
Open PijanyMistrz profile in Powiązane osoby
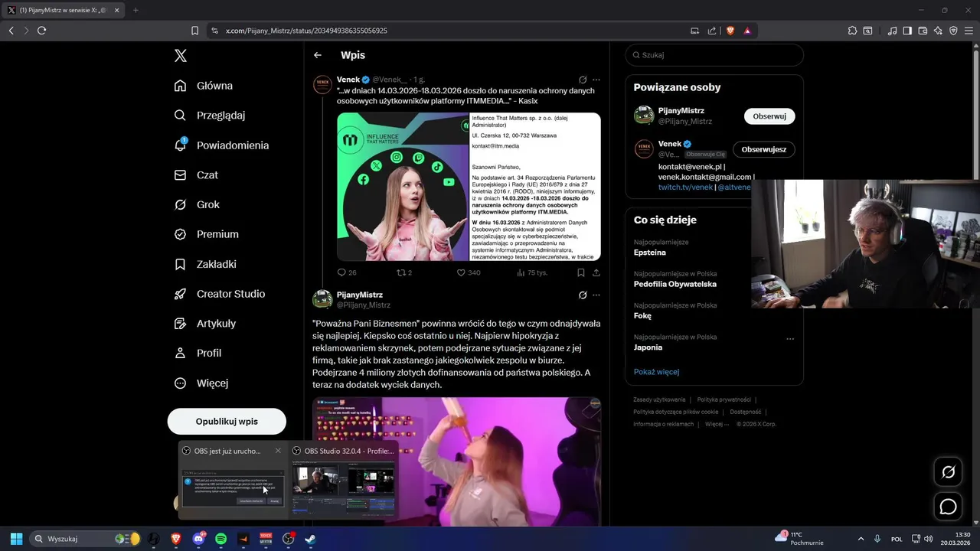(681, 111)
